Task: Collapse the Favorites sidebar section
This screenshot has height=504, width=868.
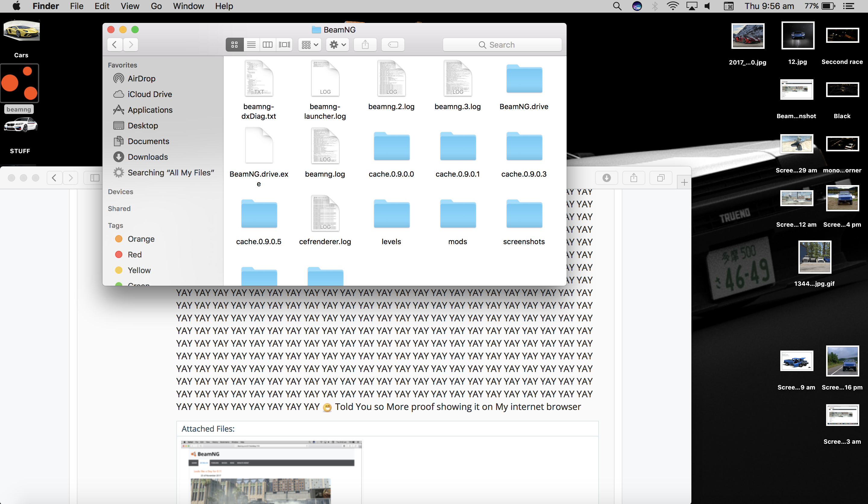Action: pyautogui.click(x=122, y=65)
